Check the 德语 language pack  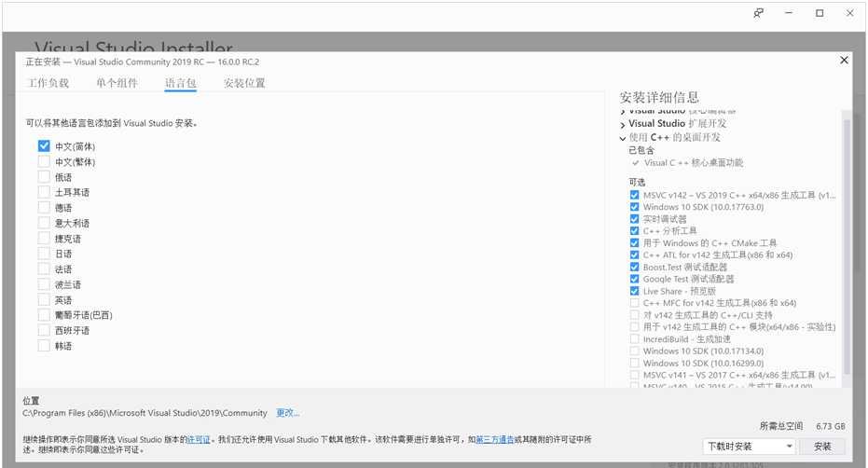pyautogui.click(x=44, y=208)
